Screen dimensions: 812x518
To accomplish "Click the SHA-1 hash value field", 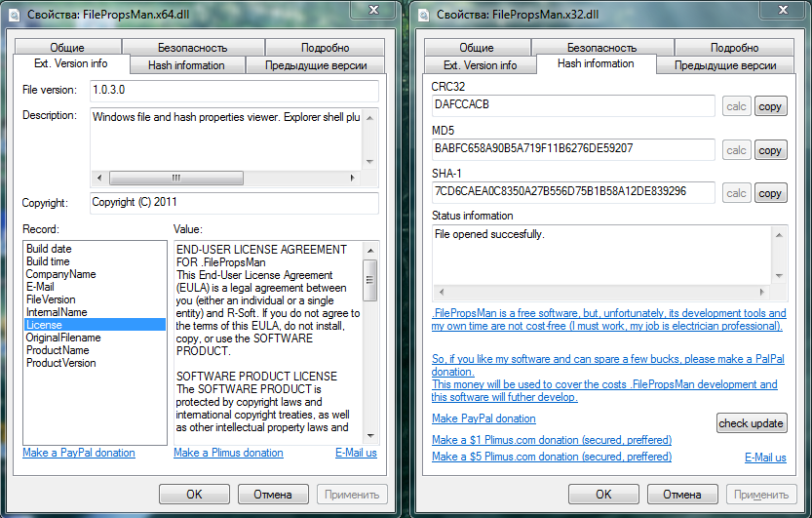I will [x=573, y=192].
